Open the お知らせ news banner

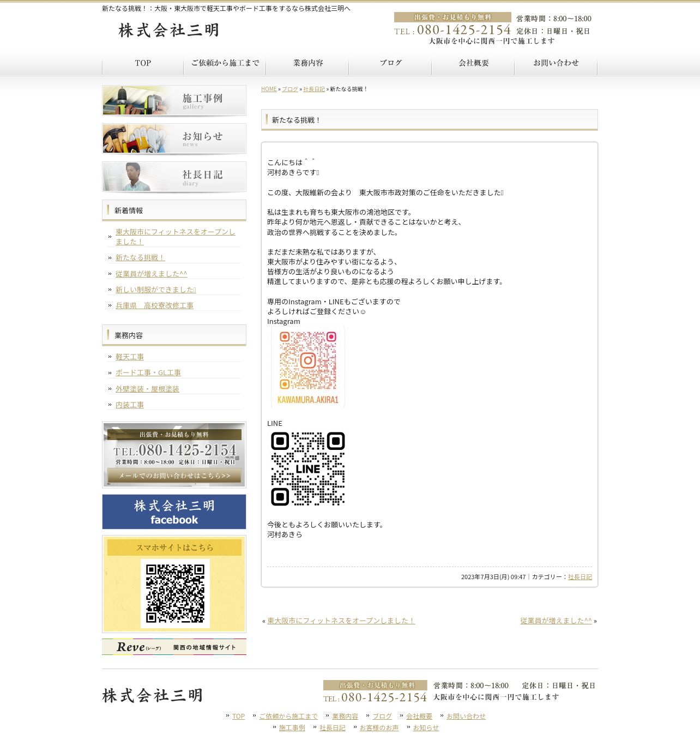(174, 139)
